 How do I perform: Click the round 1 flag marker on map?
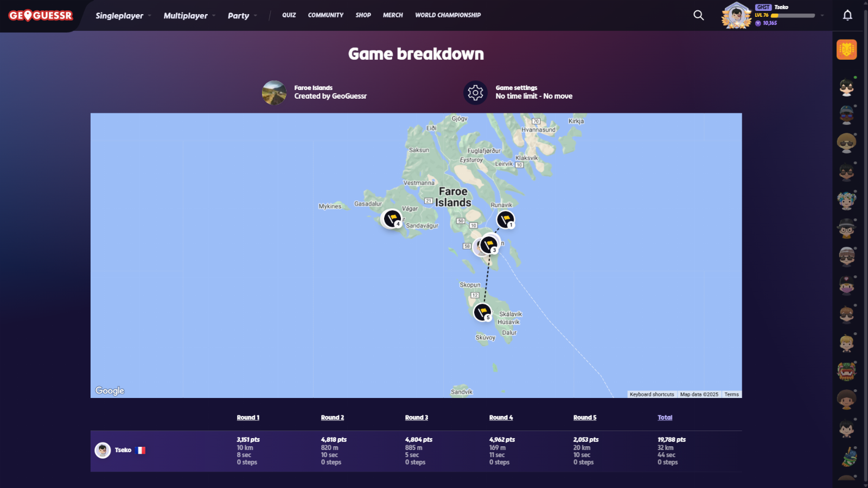click(x=505, y=219)
